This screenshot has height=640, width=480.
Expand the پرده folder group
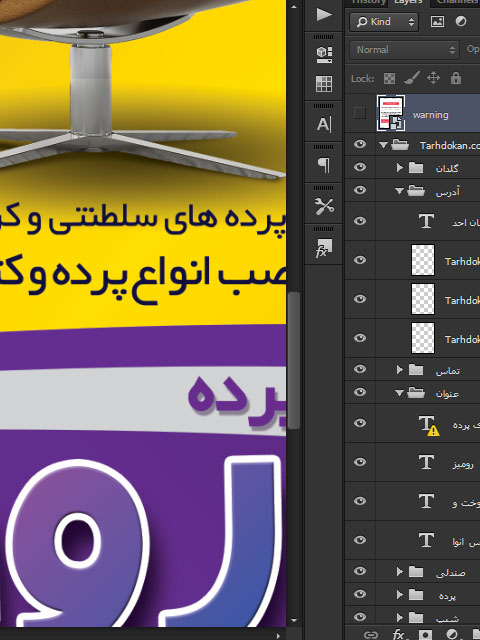[x=400, y=594]
